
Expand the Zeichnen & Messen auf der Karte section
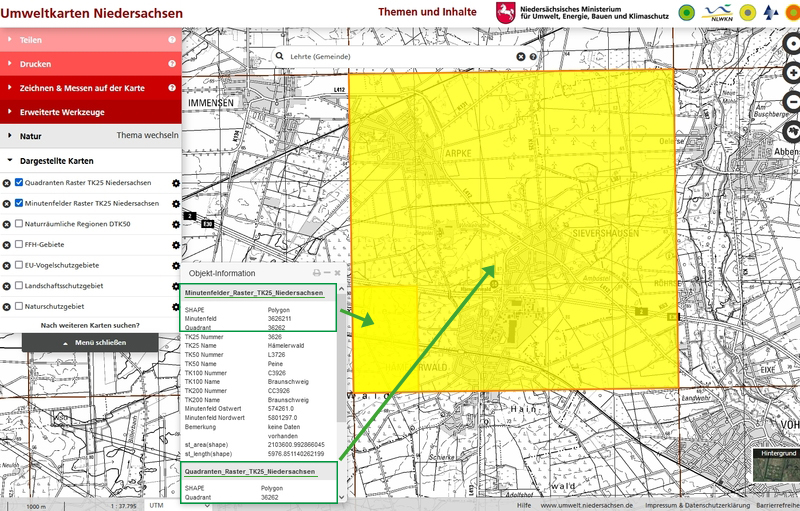pos(82,88)
